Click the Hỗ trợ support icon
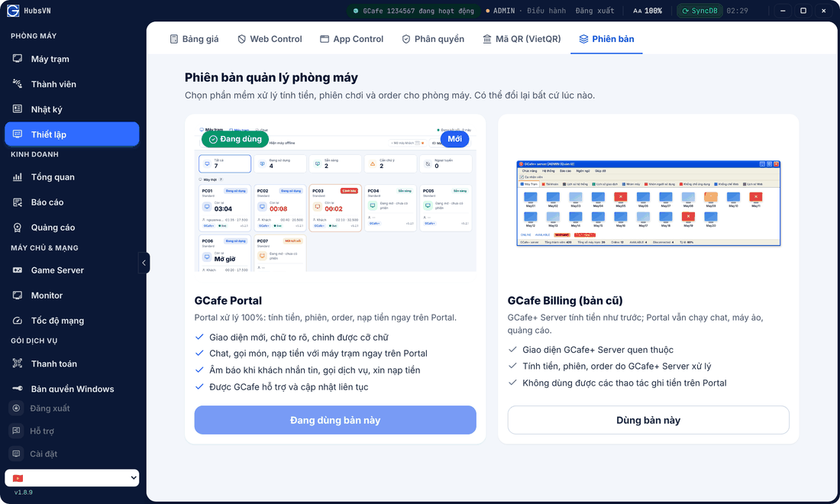This screenshot has width=840, height=504. [x=17, y=431]
